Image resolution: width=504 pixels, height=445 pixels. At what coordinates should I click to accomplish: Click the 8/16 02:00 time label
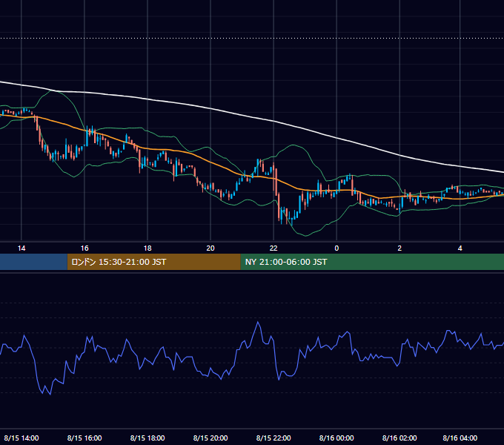point(399,438)
